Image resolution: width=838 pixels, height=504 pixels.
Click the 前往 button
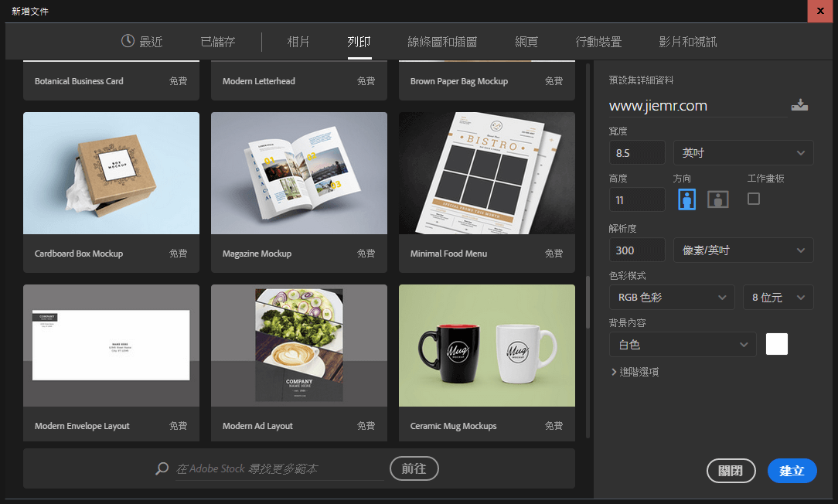click(x=414, y=468)
